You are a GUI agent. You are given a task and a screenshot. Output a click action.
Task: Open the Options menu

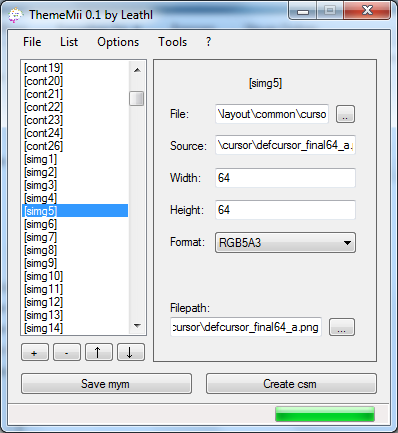(118, 42)
